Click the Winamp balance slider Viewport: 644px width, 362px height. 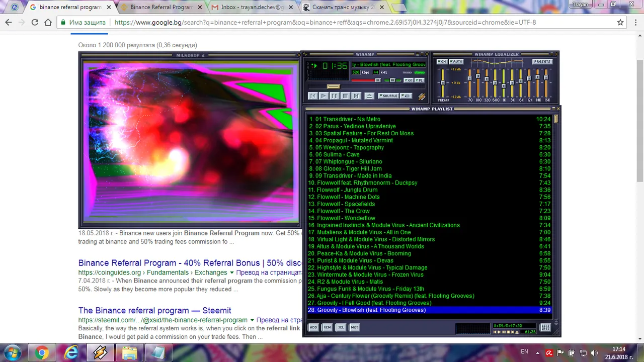(x=392, y=80)
